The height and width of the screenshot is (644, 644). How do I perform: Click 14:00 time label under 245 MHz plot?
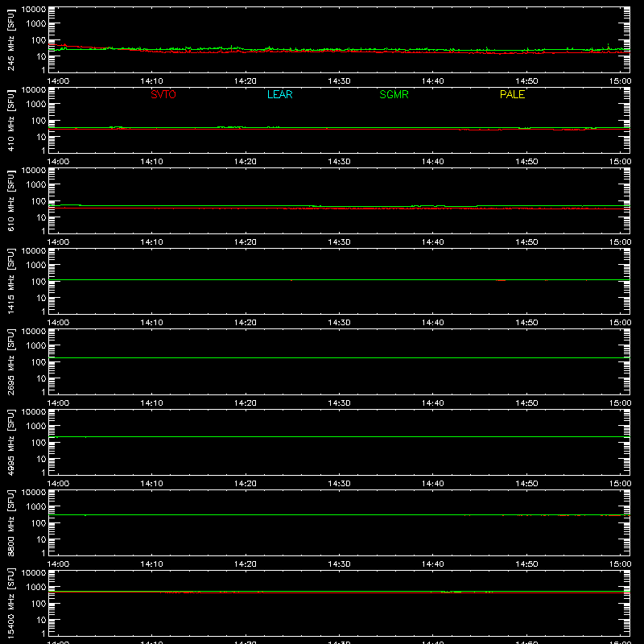(58, 81)
